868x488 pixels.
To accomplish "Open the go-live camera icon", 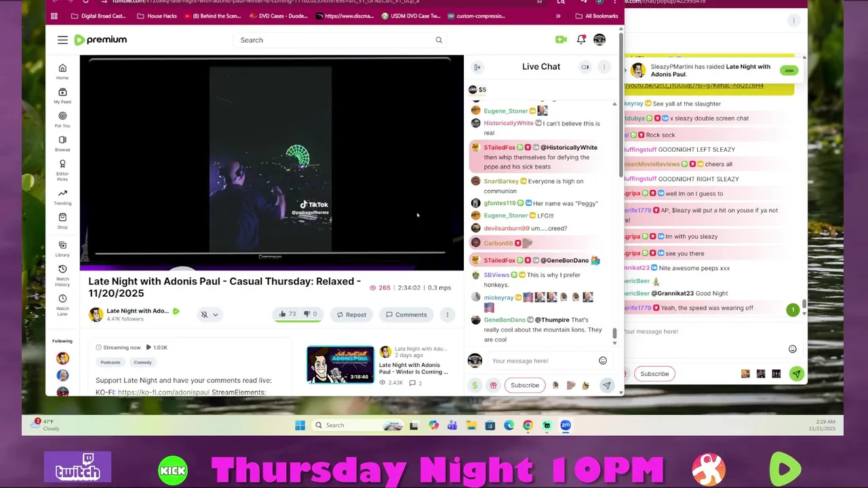I will pyautogui.click(x=561, y=40).
